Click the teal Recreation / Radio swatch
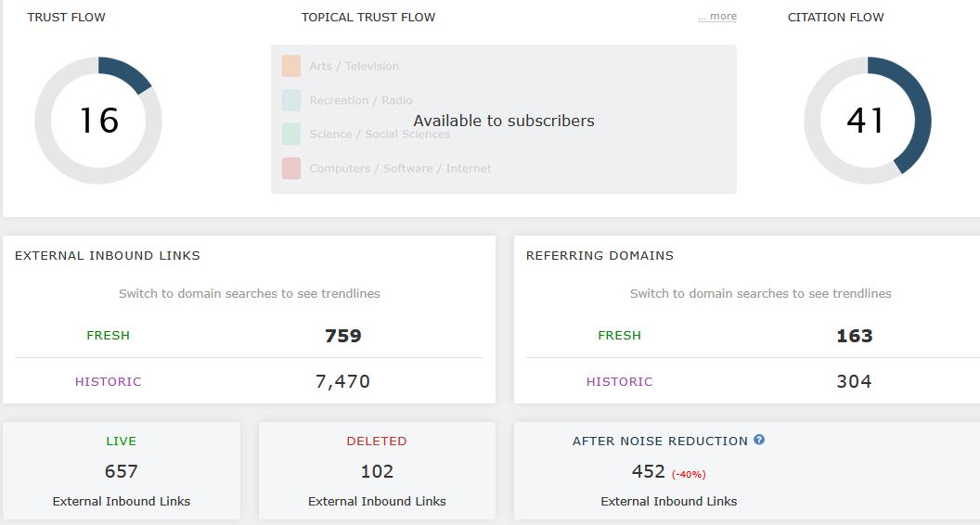The height and width of the screenshot is (525, 980). coord(291,100)
